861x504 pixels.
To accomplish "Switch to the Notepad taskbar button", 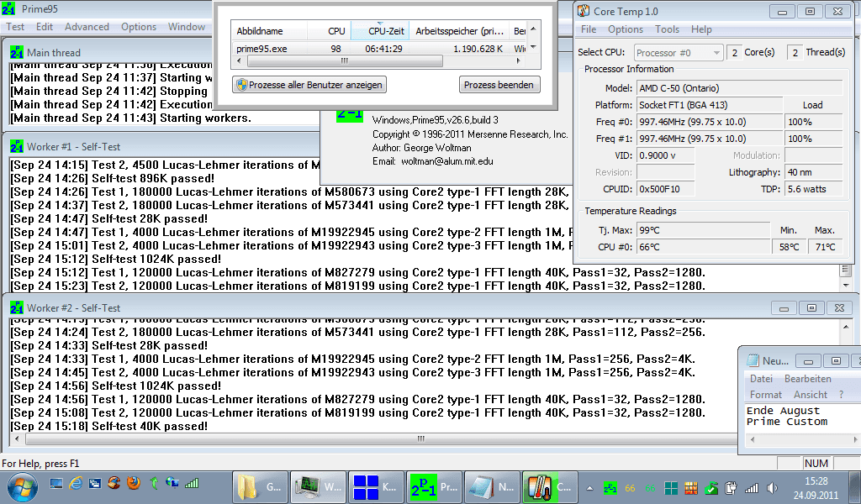I will click(493, 487).
